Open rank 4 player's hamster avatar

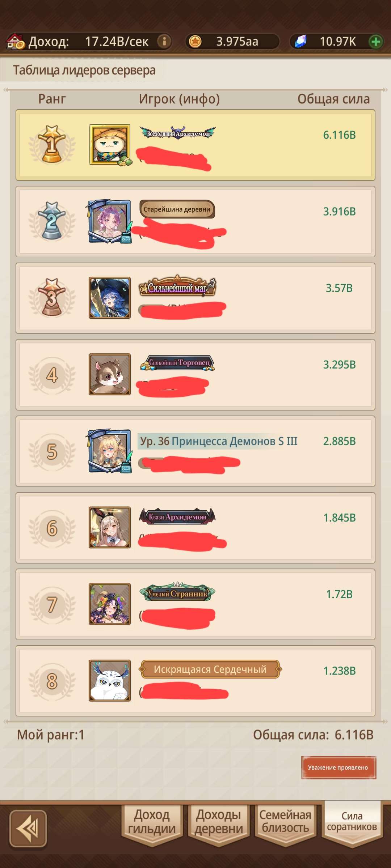click(110, 374)
